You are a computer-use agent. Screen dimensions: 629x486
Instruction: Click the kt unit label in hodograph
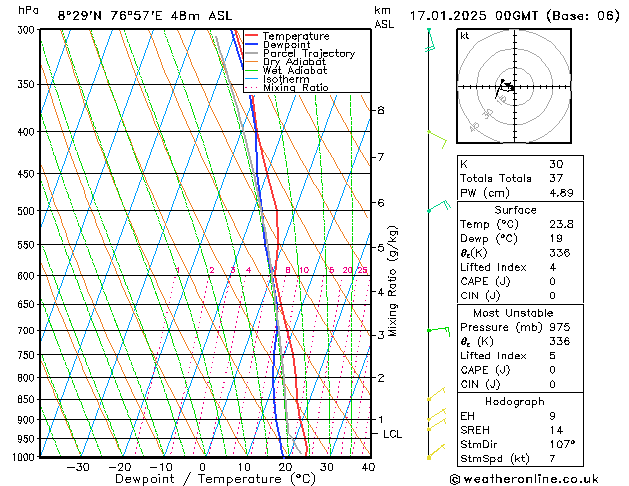465,36
